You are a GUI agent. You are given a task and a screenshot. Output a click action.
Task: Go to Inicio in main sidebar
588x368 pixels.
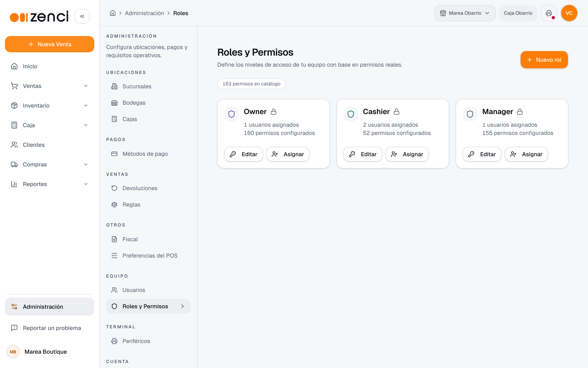point(50,66)
